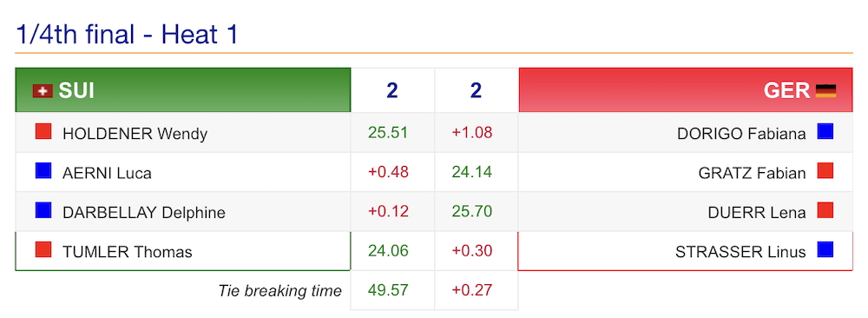
Task: Open the SUI team header
Action: [x=183, y=90]
